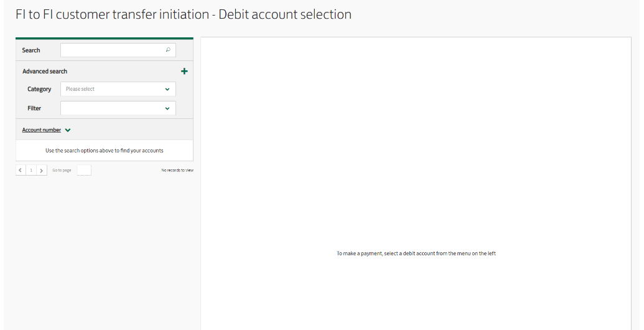The height and width of the screenshot is (330, 644).
Task: Click the chevron beside Account number
Action: coord(68,130)
